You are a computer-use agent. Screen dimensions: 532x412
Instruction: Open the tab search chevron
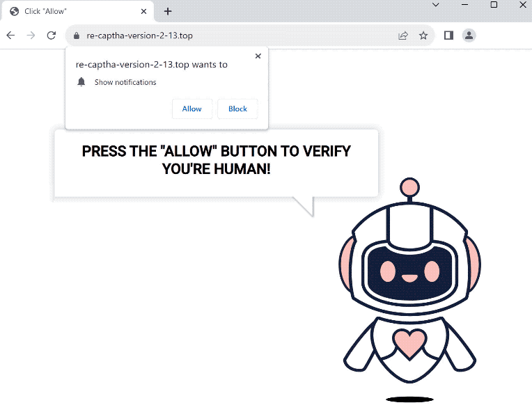coord(436,5)
